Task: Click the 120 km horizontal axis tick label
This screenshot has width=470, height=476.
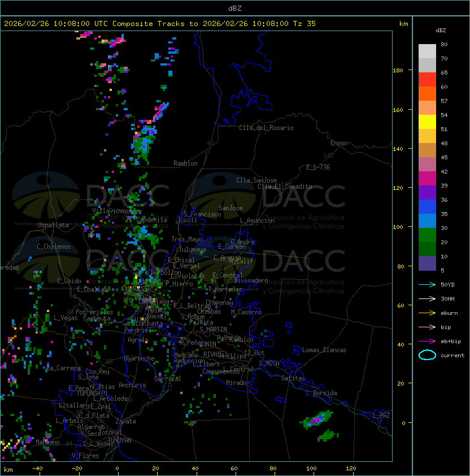Action: tap(351, 469)
